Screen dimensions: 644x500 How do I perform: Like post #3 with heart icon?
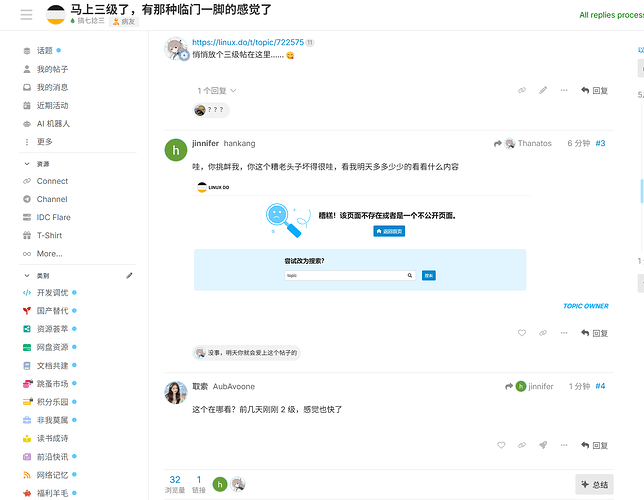coord(522,333)
